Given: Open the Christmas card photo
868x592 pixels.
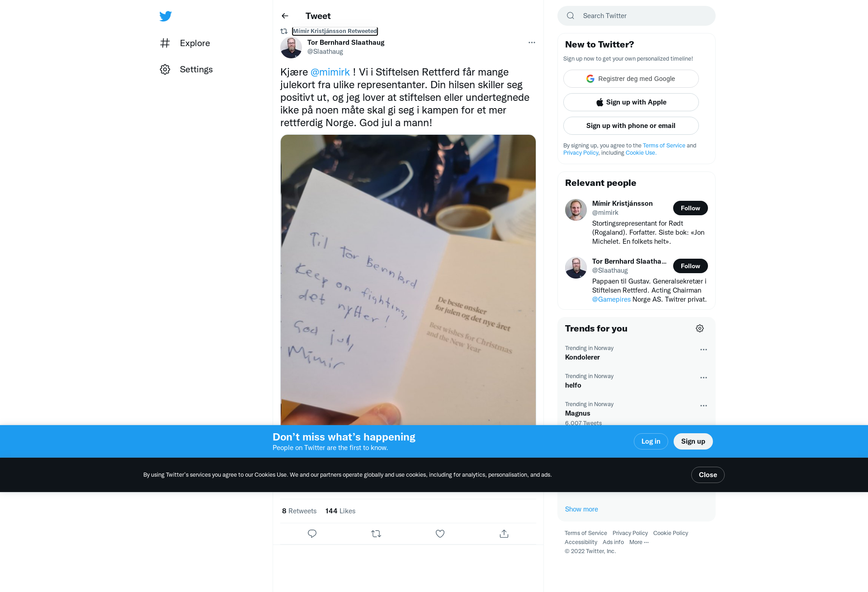Looking at the screenshot, I should tap(408, 280).
